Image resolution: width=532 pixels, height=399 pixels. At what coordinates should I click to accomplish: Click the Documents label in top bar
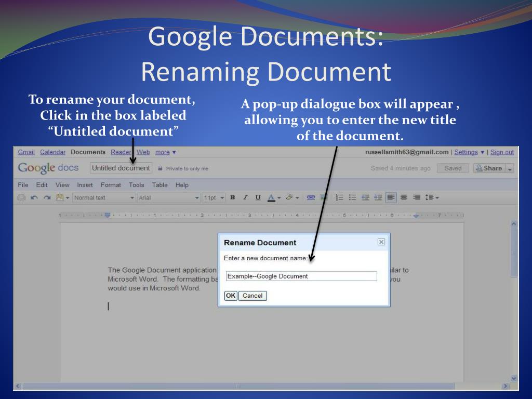pyautogui.click(x=88, y=152)
